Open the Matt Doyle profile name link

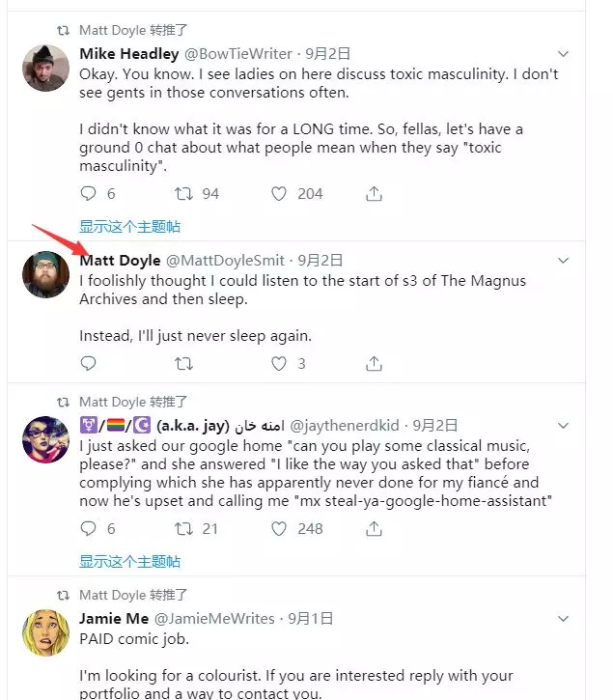click(x=120, y=261)
